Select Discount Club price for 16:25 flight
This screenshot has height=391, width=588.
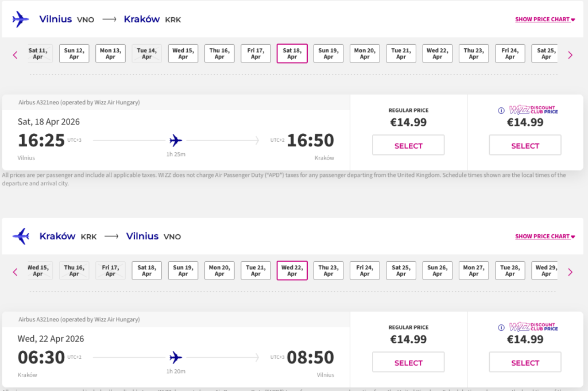pos(525,146)
